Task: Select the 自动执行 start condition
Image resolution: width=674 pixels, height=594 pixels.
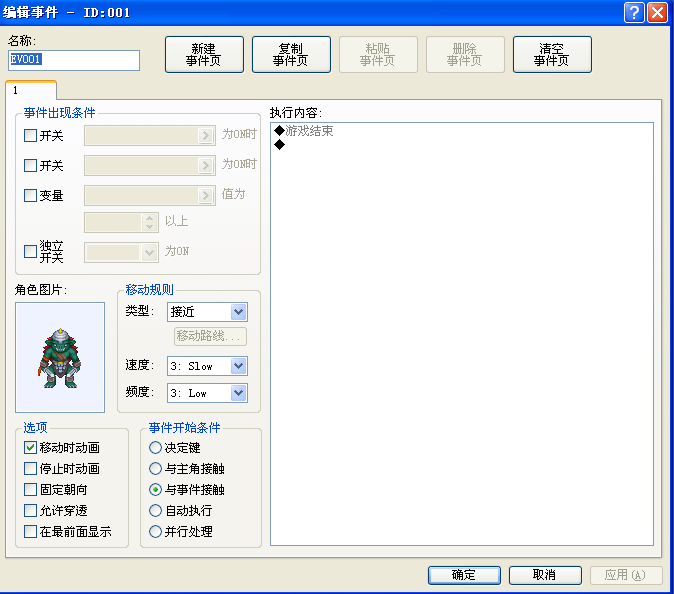Action: [155, 511]
